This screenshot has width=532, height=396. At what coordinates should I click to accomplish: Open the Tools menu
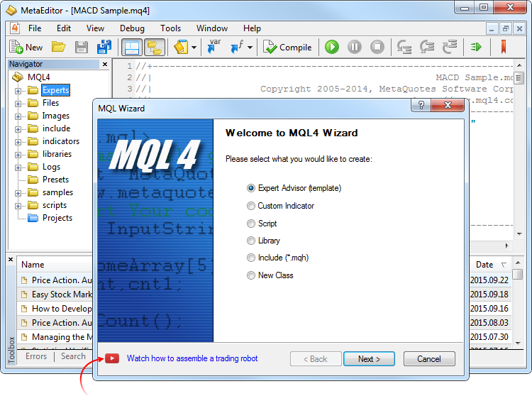click(170, 28)
